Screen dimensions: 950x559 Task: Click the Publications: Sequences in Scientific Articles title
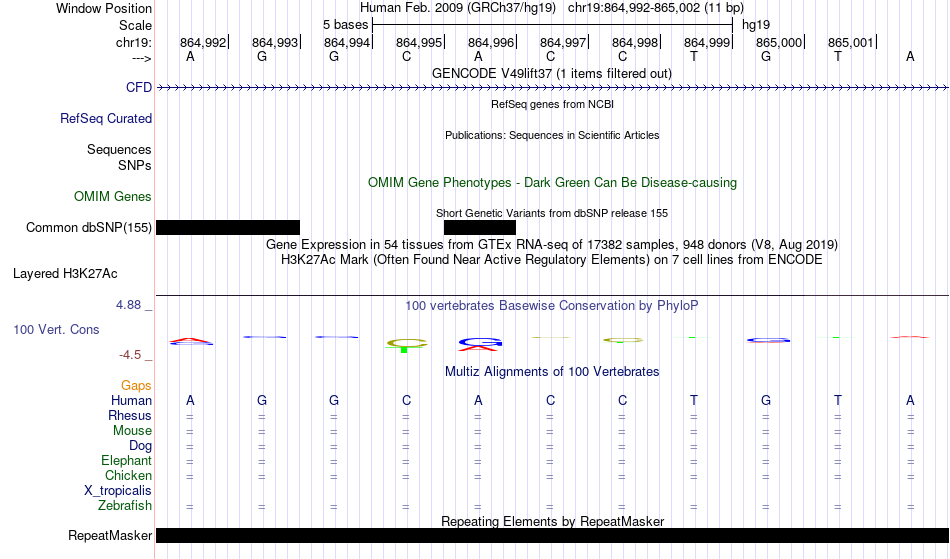click(x=552, y=135)
